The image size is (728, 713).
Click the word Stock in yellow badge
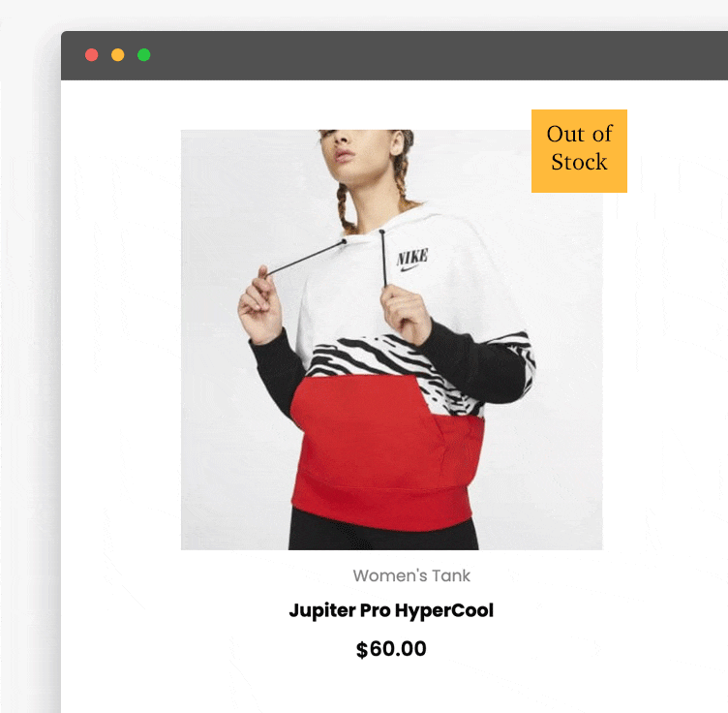(x=579, y=163)
